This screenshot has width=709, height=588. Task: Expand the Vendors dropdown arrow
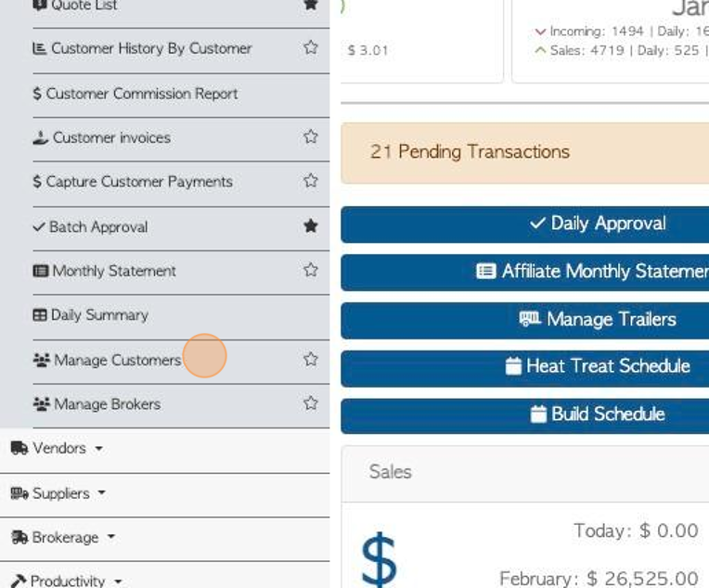[98, 449]
